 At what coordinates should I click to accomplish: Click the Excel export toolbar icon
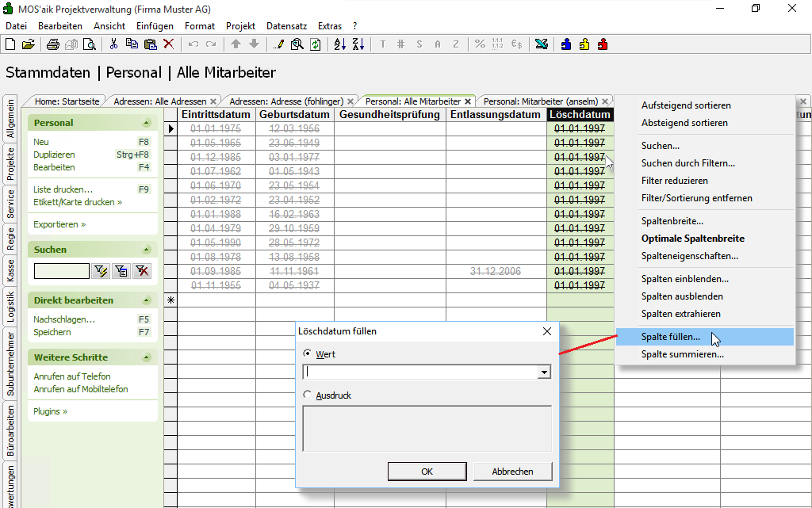[x=542, y=44]
